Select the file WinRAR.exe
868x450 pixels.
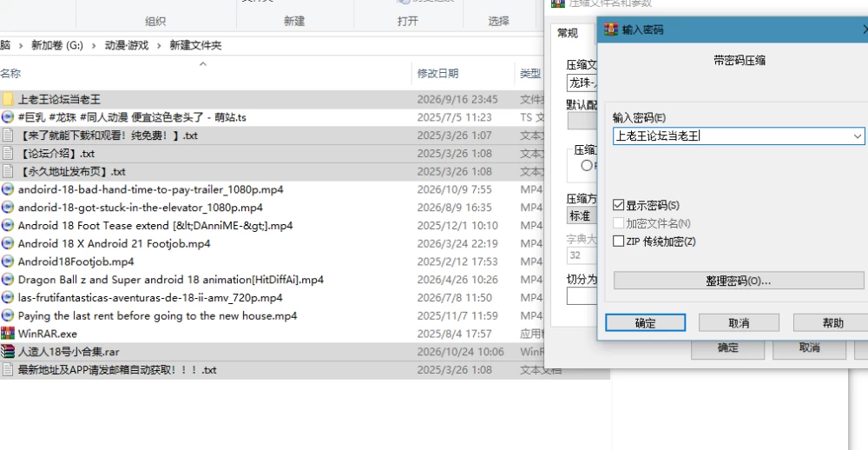tap(48, 334)
